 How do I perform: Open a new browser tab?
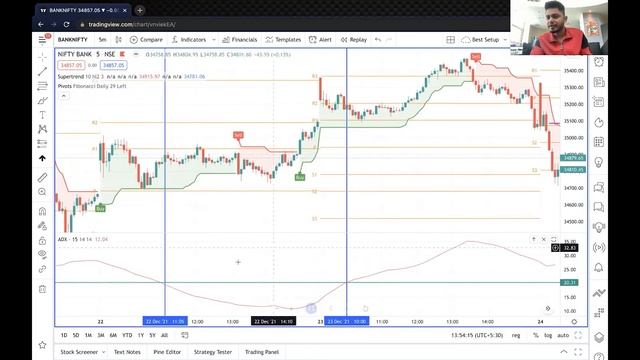tap(140, 10)
